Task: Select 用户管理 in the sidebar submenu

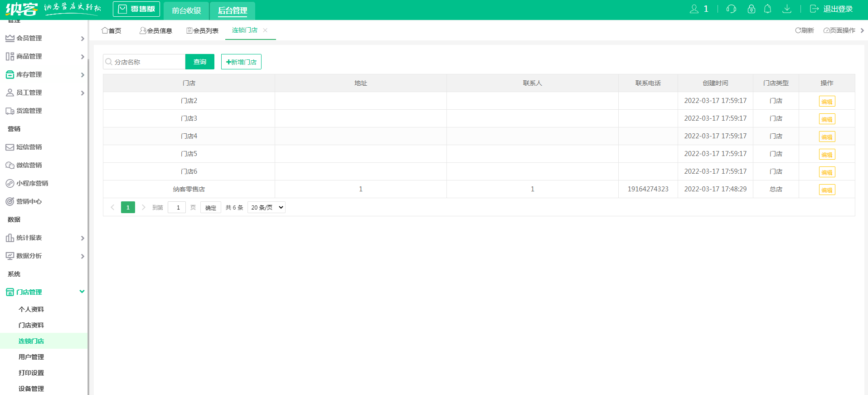Action: pyautogui.click(x=31, y=357)
